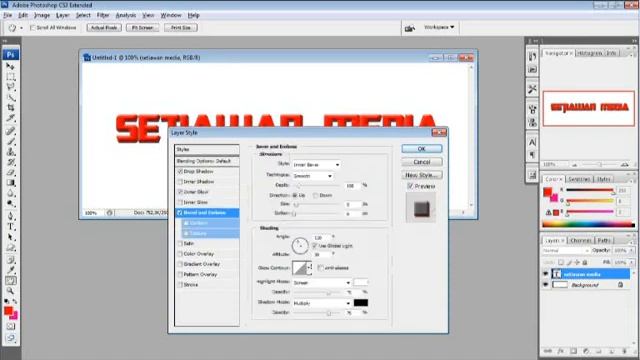This screenshot has width=640, height=360.
Task: Enable the Stroke effect checkbox
Action: point(180,284)
